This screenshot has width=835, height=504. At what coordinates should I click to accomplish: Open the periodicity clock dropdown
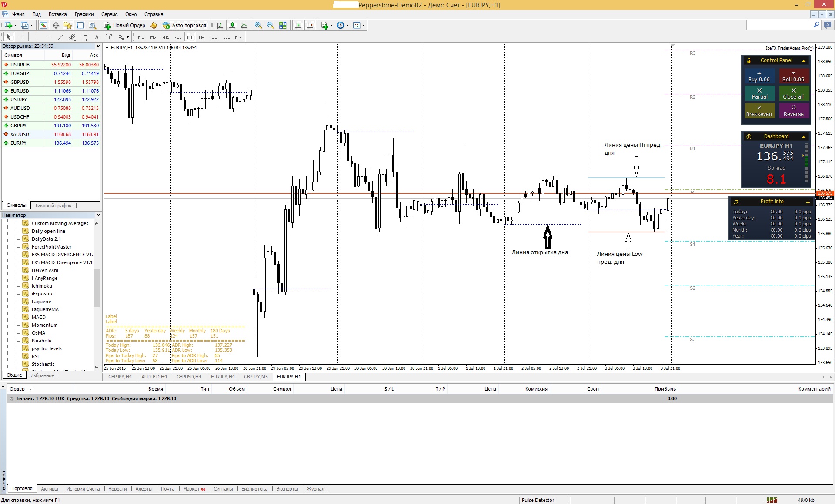[343, 25]
